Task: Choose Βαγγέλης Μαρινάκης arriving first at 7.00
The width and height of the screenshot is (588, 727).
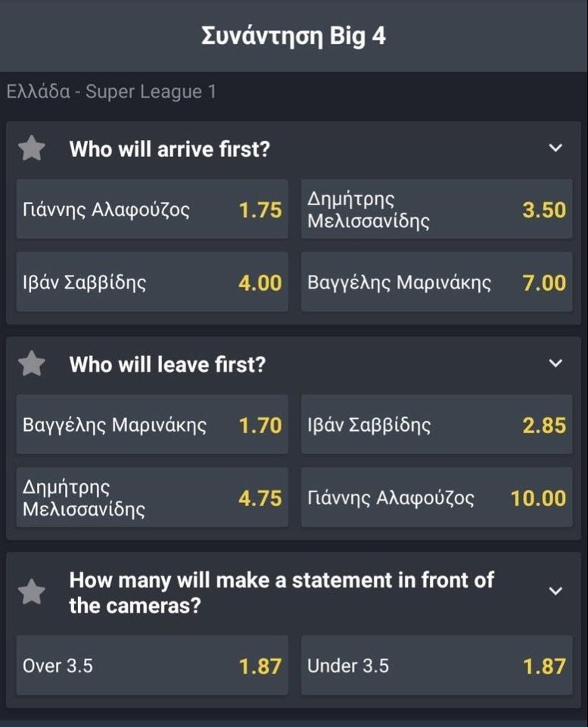Action: (x=437, y=282)
